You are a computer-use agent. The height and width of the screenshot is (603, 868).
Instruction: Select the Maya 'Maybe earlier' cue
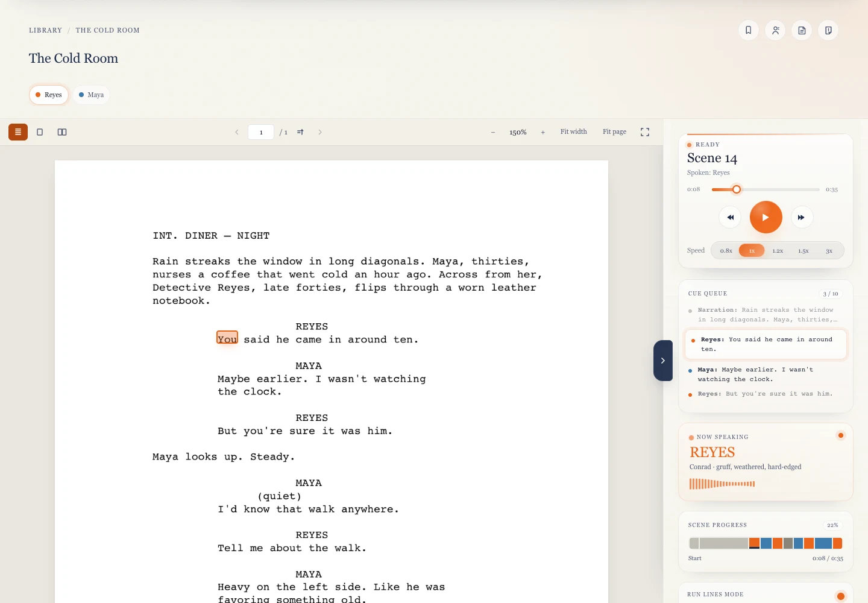point(766,374)
